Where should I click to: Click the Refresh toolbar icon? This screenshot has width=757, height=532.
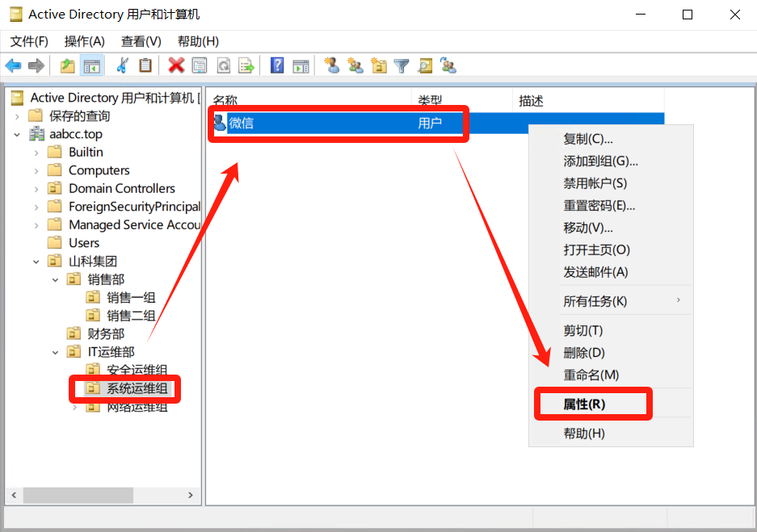pyautogui.click(x=223, y=66)
